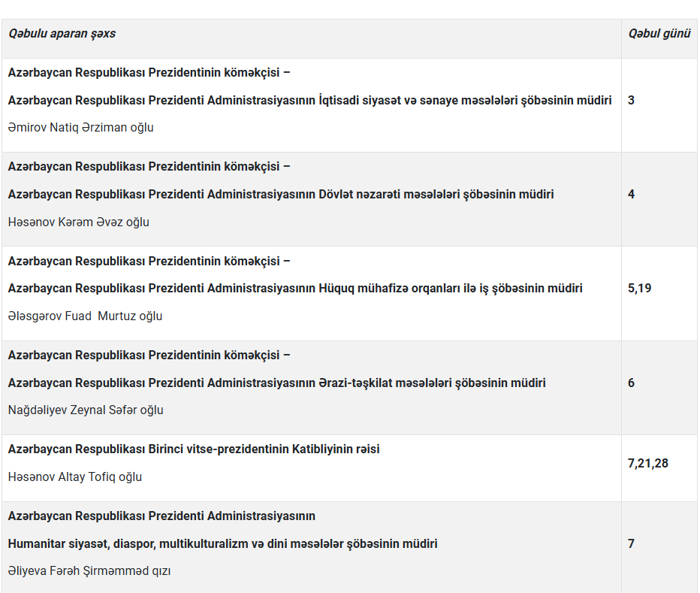Select the name Həsənov Kərəm Əvəz oğlu

coord(78,222)
